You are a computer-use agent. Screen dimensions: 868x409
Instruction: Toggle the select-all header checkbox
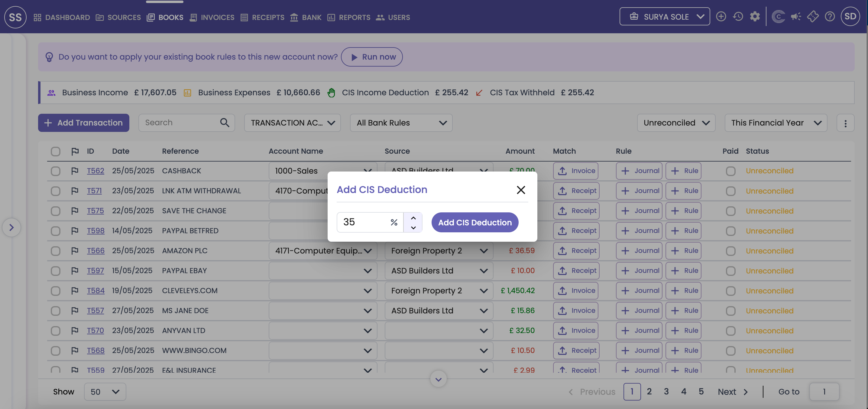(x=56, y=151)
